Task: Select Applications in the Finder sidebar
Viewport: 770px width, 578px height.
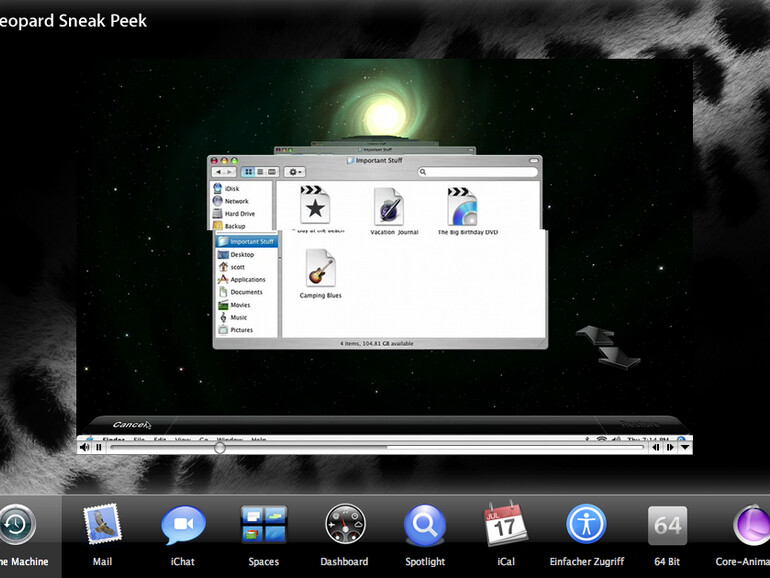Action: (247, 280)
